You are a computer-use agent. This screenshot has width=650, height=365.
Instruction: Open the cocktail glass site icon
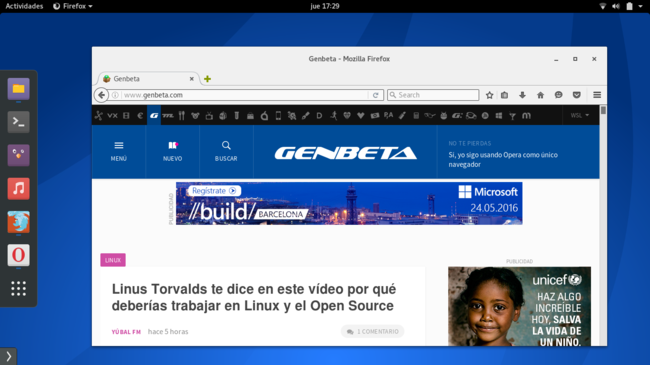tap(512, 116)
